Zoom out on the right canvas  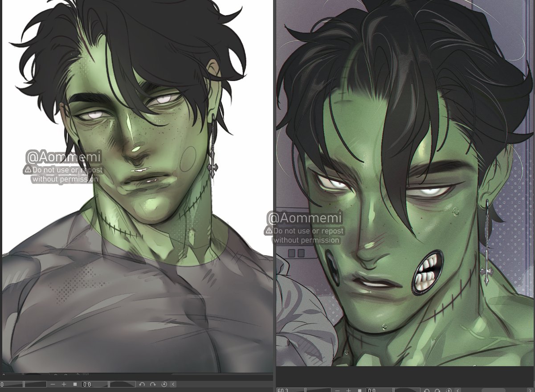click(337, 390)
